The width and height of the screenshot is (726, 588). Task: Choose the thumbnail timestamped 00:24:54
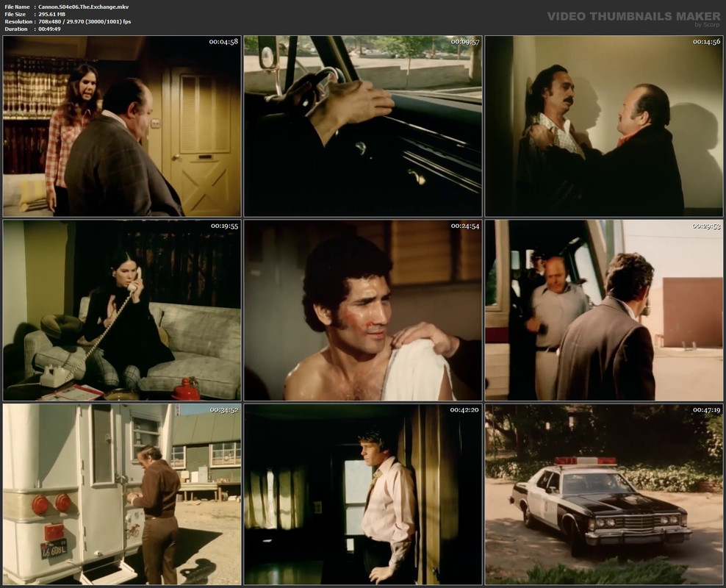point(363,310)
